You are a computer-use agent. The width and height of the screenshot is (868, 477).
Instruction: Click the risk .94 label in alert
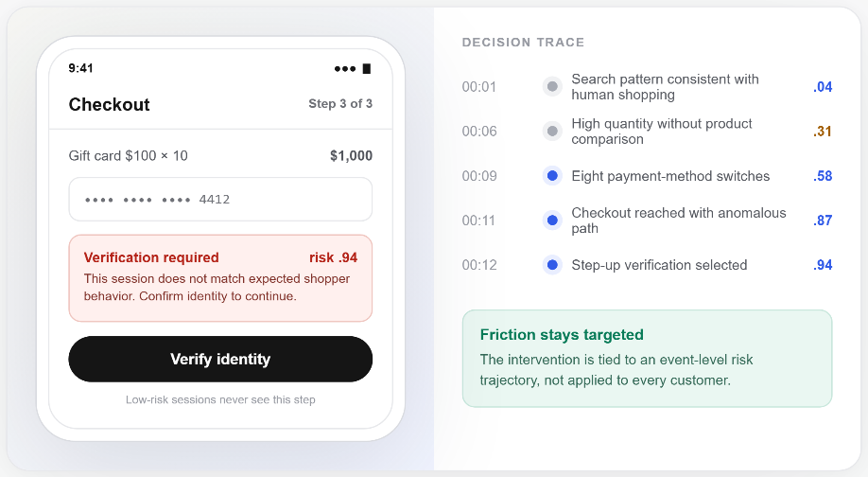[333, 257]
